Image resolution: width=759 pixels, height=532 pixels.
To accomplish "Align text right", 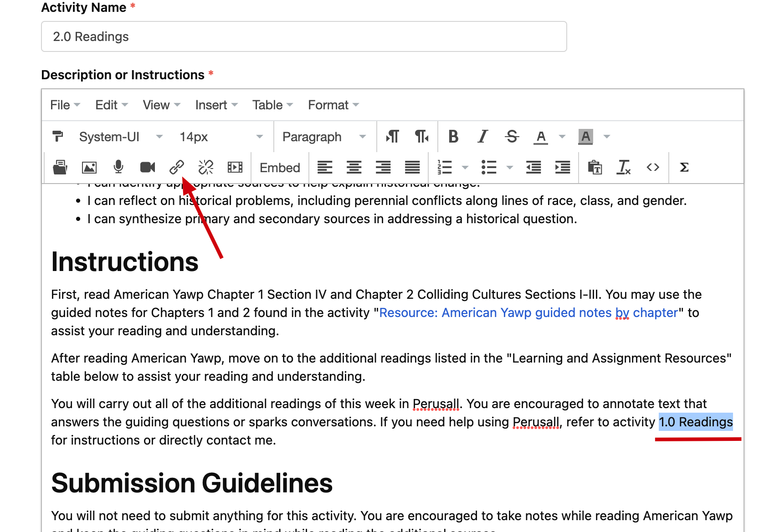I will pos(383,167).
